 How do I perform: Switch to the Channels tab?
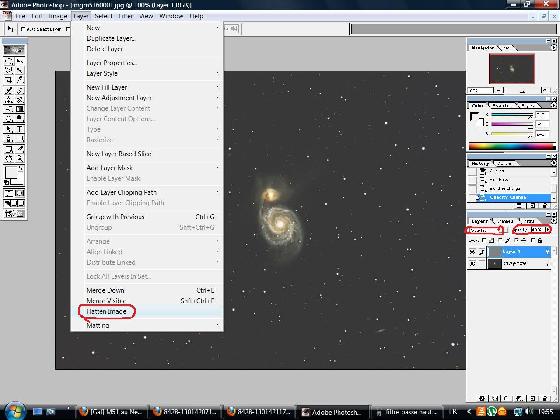pyautogui.click(x=505, y=221)
